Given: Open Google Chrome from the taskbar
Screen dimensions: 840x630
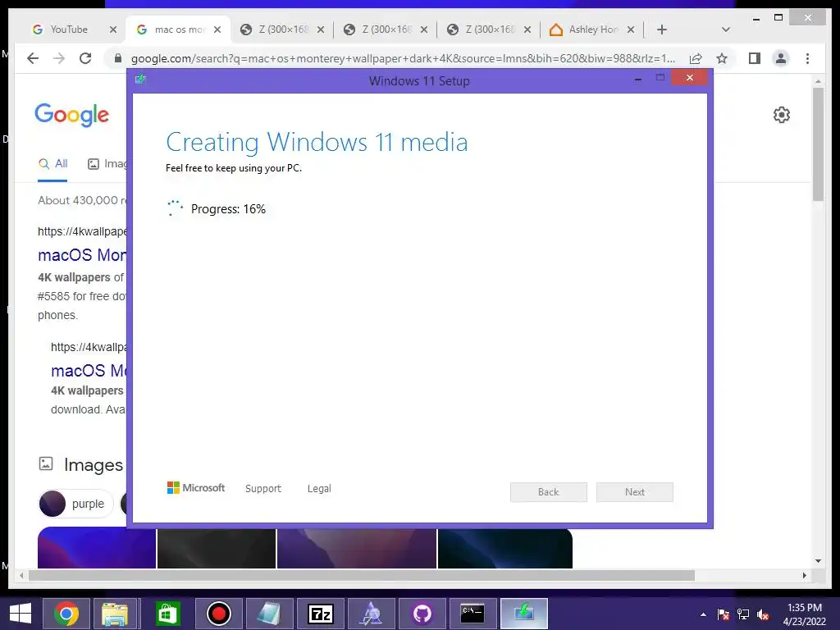Looking at the screenshot, I should pyautogui.click(x=66, y=614).
